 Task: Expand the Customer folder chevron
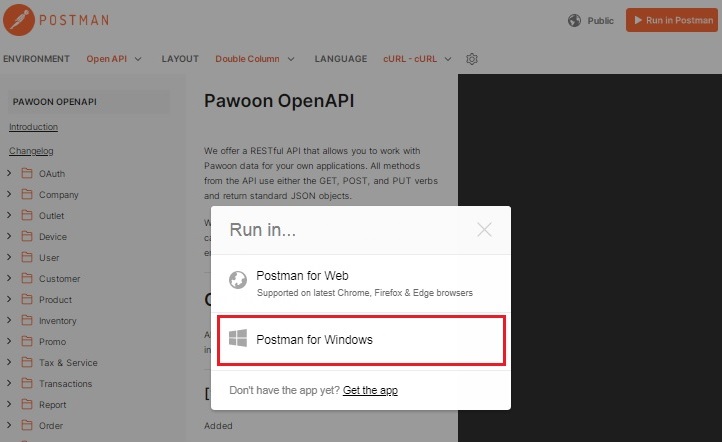(x=9, y=278)
